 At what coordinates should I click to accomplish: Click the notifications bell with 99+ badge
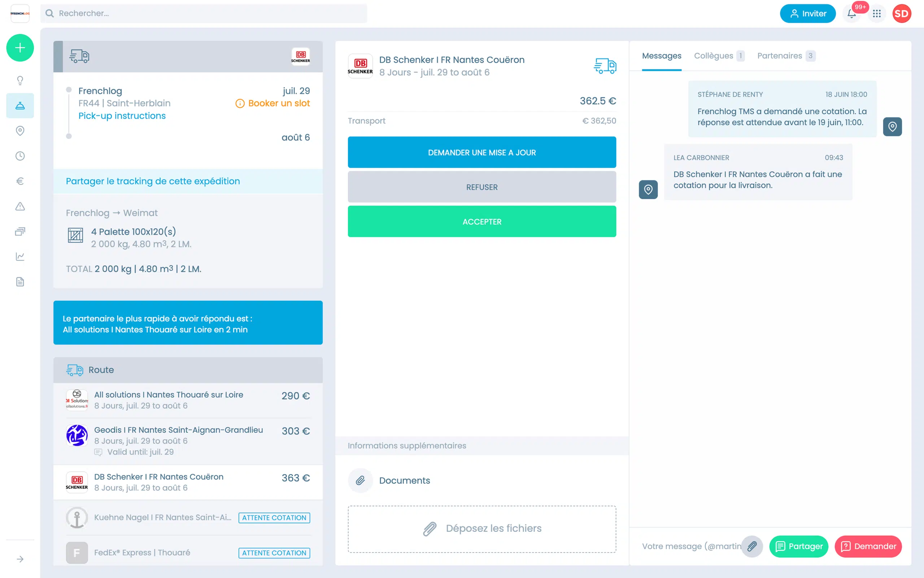click(852, 13)
